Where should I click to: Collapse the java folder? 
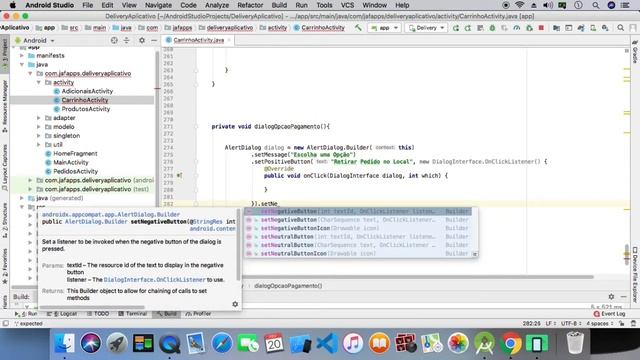coord(22,64)
